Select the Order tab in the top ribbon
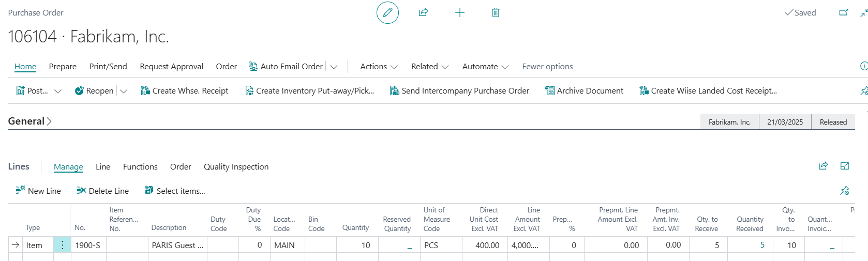The height and width of the screenshot is (261, 868). (x=226, y=66)
